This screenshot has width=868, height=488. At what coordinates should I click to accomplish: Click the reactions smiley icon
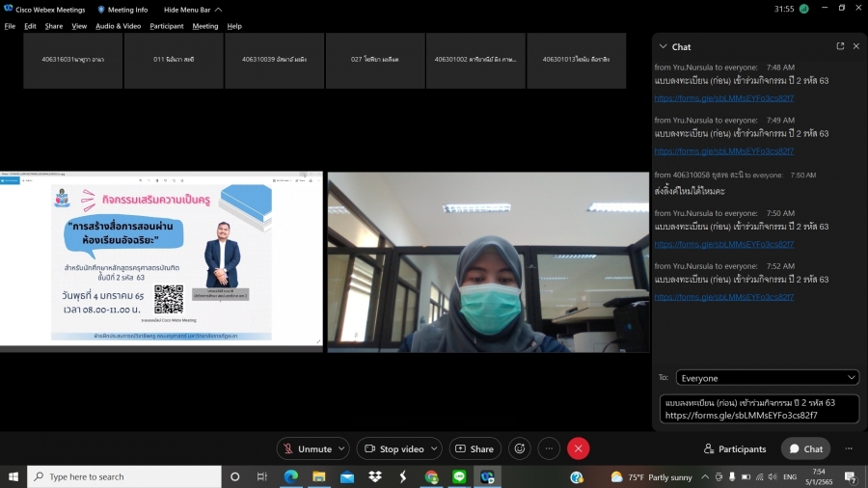520,448
